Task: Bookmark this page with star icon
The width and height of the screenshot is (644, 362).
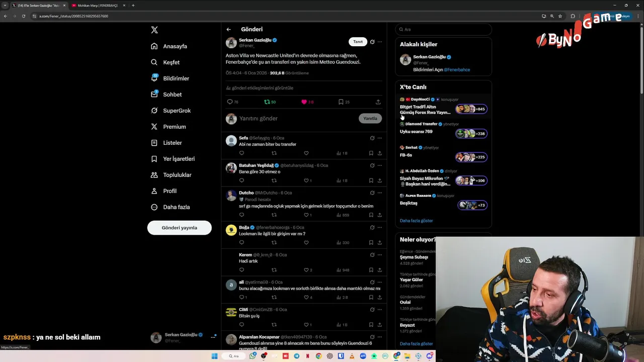Action: [560, 16]
